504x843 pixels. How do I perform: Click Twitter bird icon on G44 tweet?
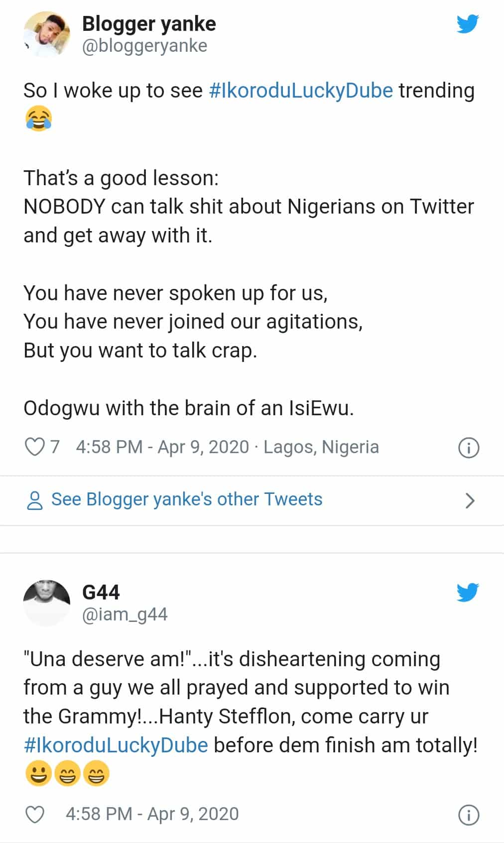[x=468, y=593]
